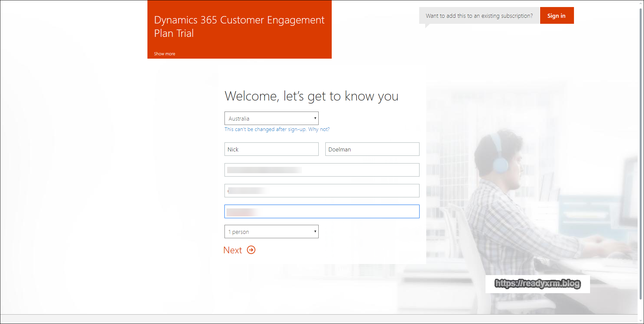This screenshot has width=644, height=324.
Task: Open the 1 person size dropdown
Action: (268, 232)
